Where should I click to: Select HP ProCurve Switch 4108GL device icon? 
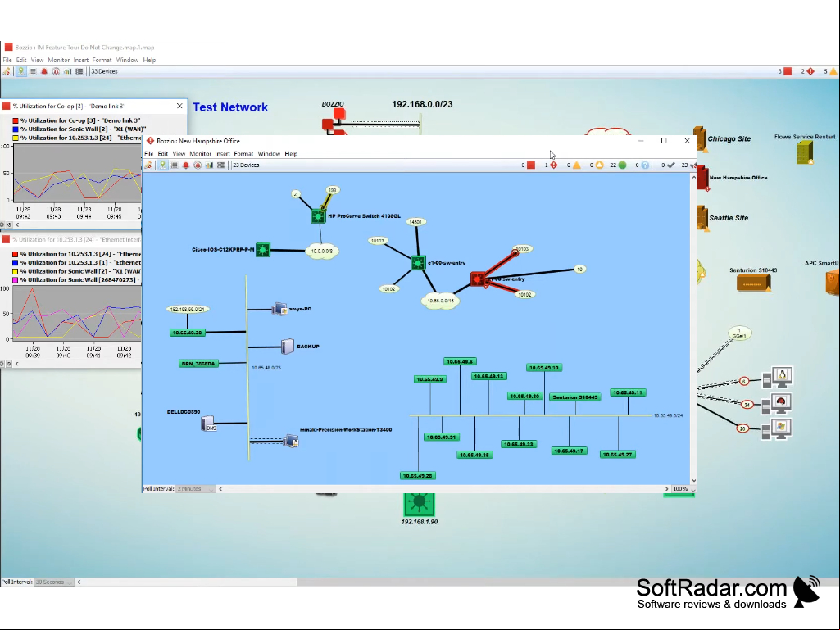tap(318, 216)
